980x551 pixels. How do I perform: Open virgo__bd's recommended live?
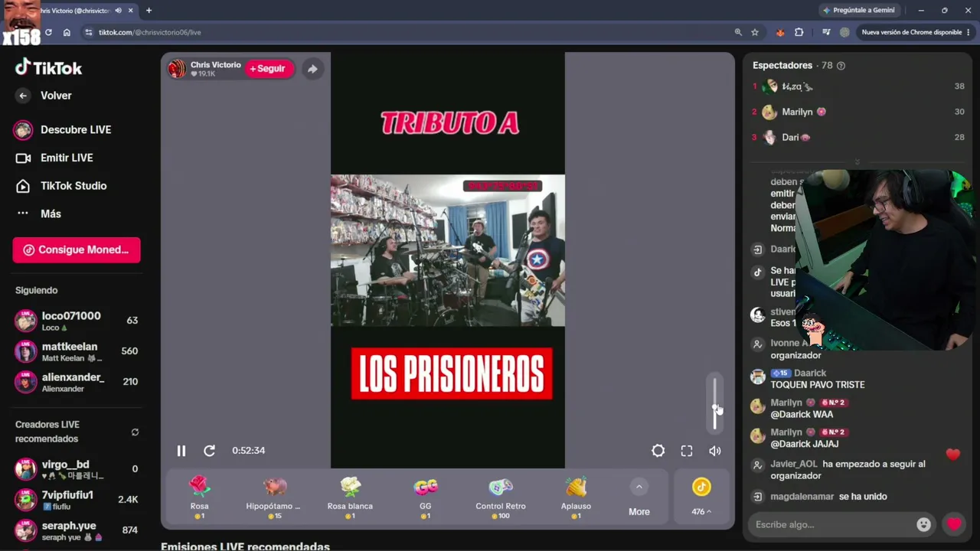click(77, 469)
